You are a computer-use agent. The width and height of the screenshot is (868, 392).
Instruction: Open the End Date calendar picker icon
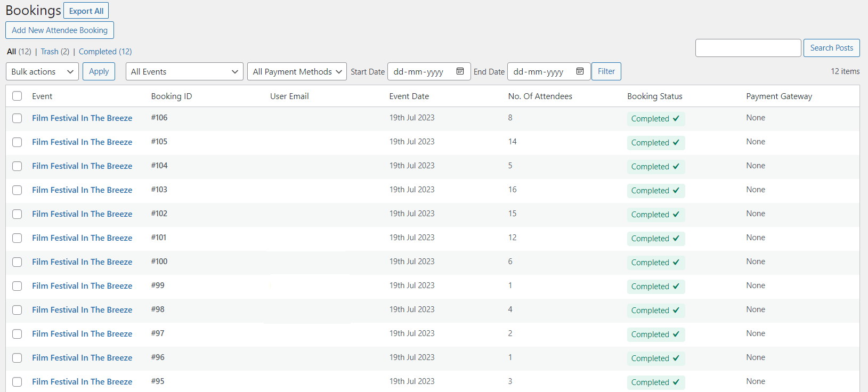tap(580, 71)
